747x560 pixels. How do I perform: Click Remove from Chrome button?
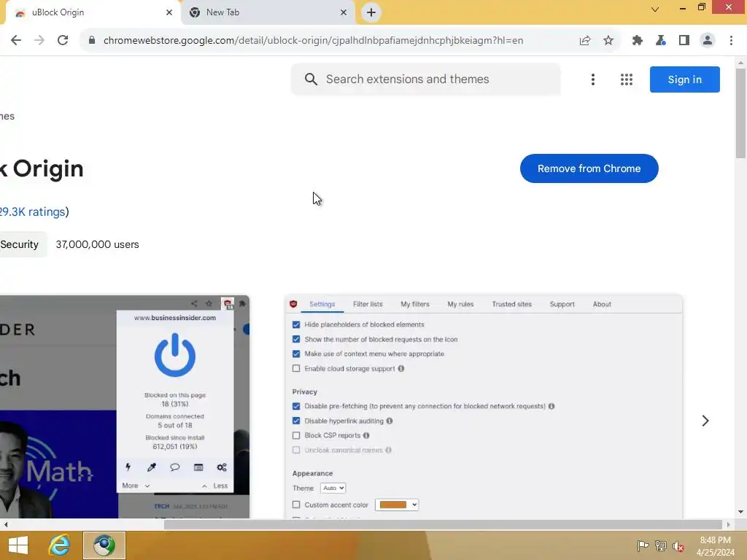click(589, 168)
